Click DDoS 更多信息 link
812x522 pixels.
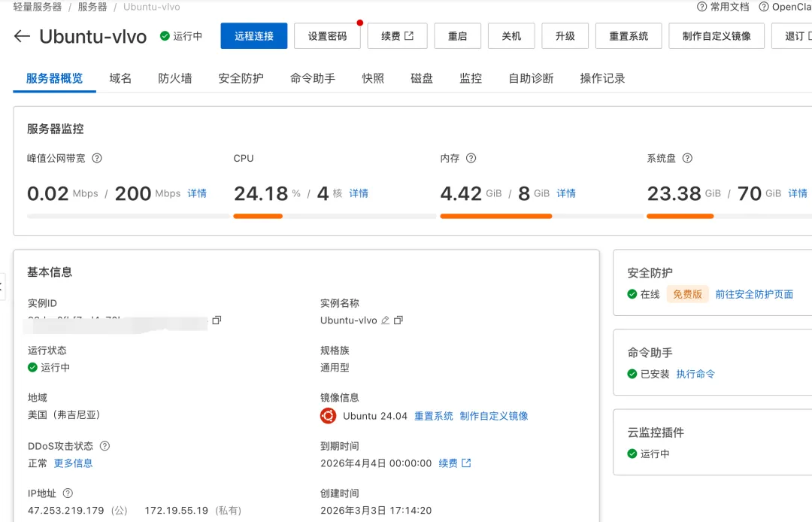coord(73,463)
